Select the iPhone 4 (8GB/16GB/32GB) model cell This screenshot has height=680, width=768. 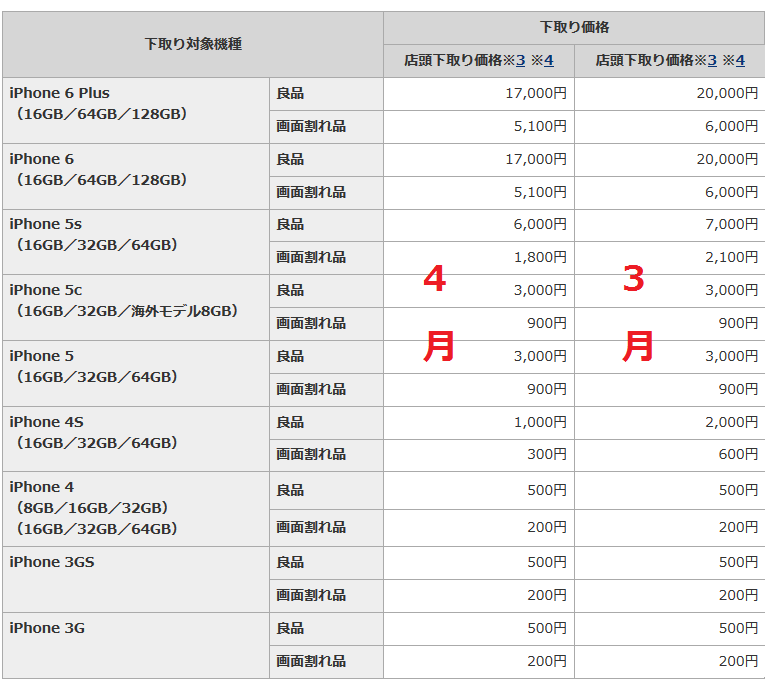(x=136, y=510)
